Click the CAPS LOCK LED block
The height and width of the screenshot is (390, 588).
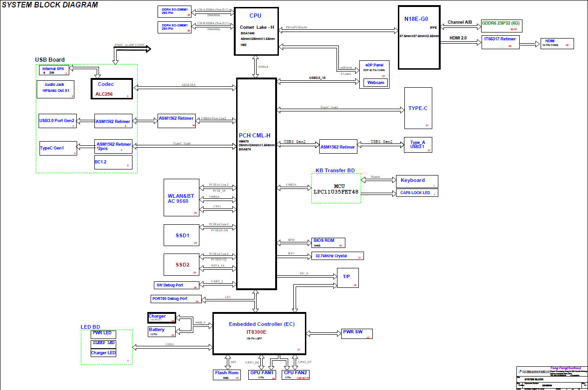[x=416, y=193]
